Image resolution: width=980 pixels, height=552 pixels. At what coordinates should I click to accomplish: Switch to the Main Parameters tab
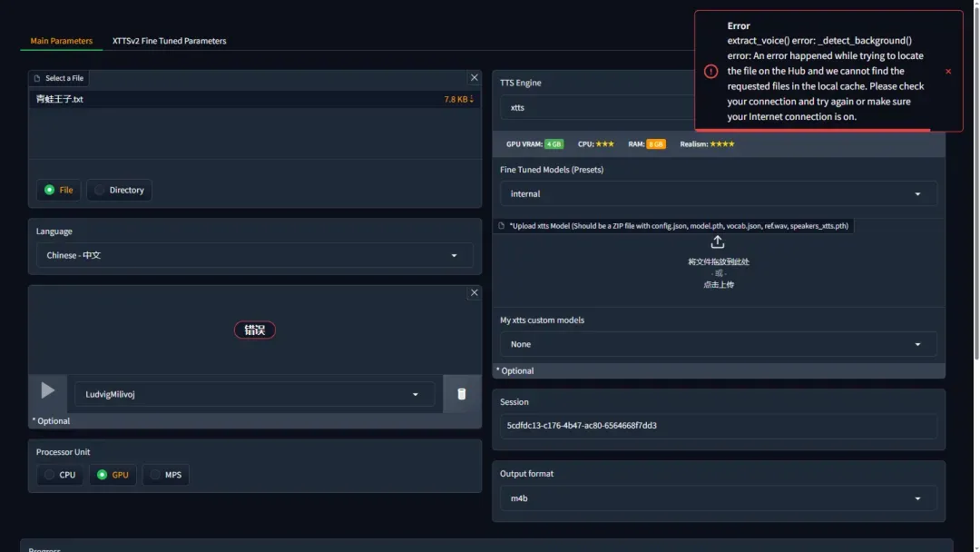click(62, 41)
